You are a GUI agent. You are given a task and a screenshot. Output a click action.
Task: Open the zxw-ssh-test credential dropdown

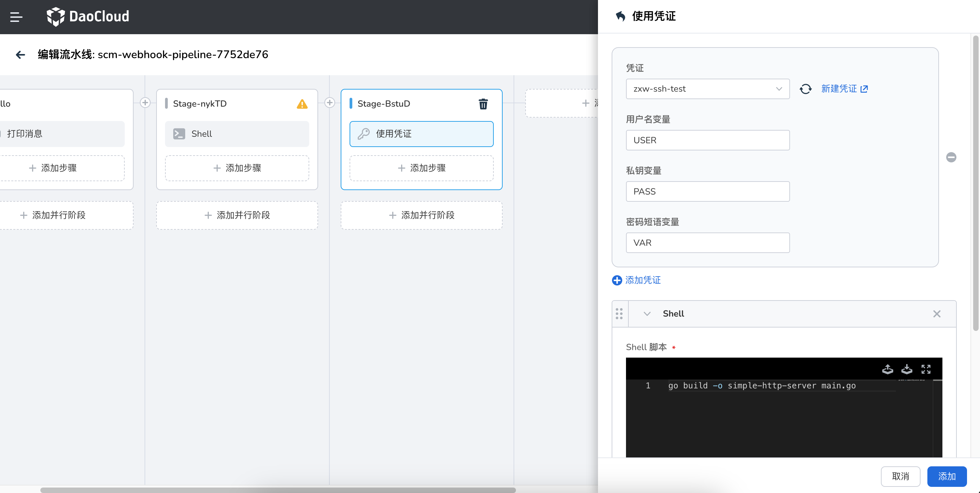707,89
